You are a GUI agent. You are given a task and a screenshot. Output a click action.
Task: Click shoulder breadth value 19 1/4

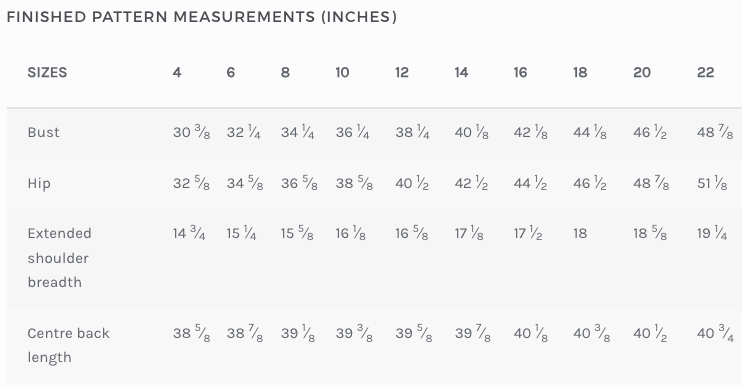coord(712,233)
